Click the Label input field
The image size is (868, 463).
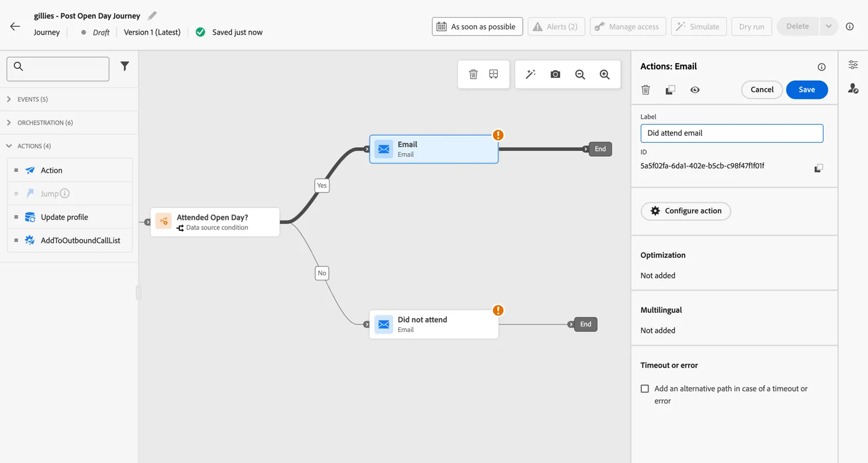click(x=732, y=133)
